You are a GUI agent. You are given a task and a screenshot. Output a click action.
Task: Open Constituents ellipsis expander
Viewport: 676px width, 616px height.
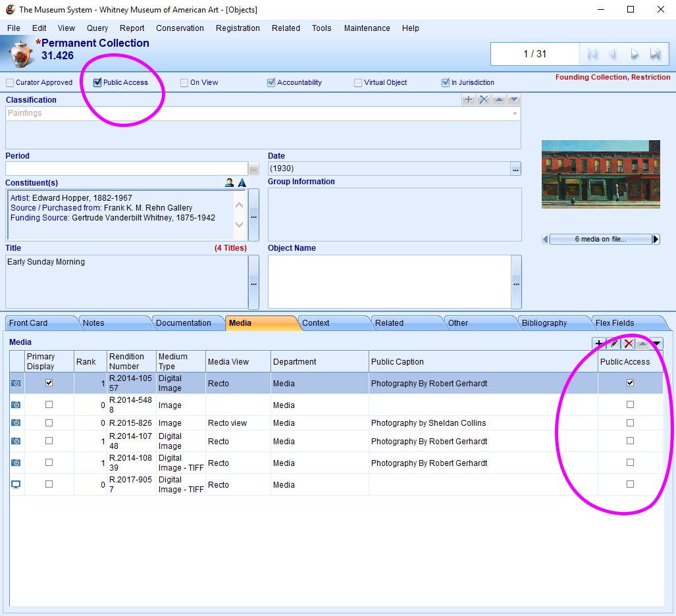[253, 215]
